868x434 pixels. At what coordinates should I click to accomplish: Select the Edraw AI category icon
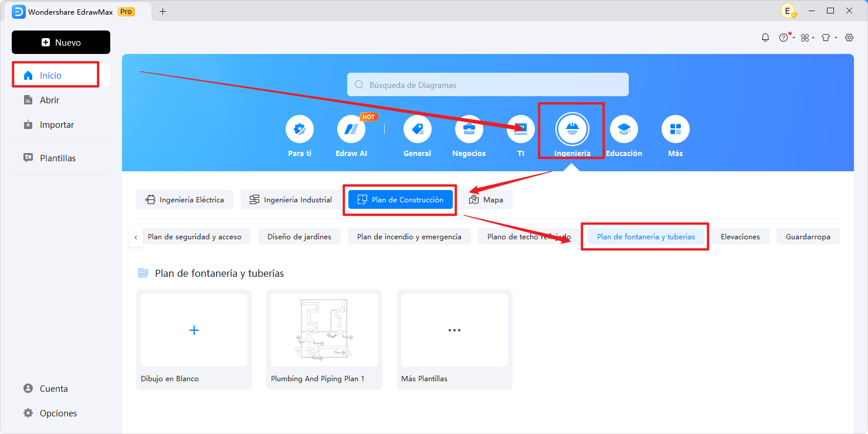click(x=351, y=130)
